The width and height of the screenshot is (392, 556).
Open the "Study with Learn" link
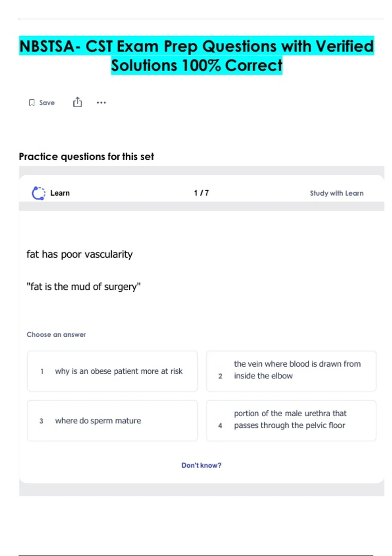click(336, 193)
